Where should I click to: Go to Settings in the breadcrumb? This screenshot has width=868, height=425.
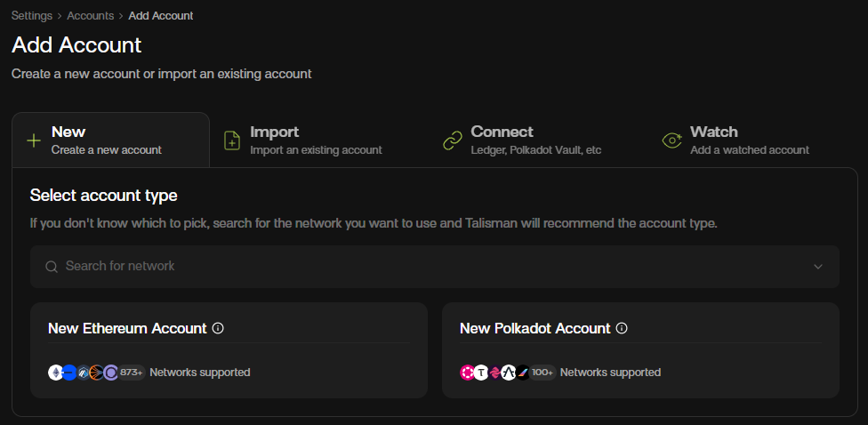coord(32,16)
